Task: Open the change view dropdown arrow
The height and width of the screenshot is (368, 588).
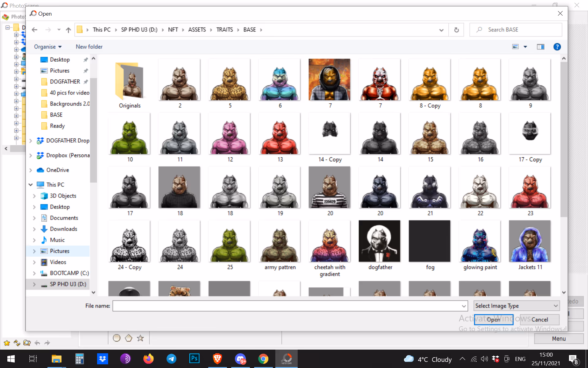Action: point(525,47)
